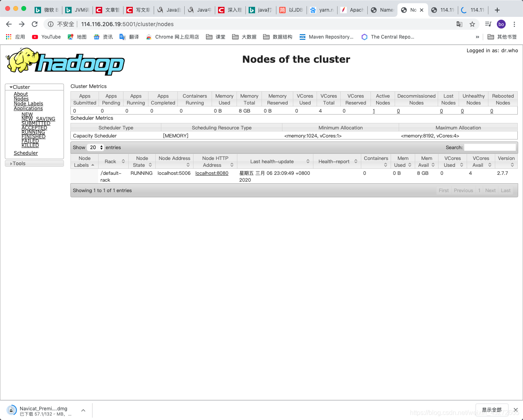Image resolution: width=523 pixels, height=420 pixels.
Task: Click the Next pagination button
Action: click(490, 191)
